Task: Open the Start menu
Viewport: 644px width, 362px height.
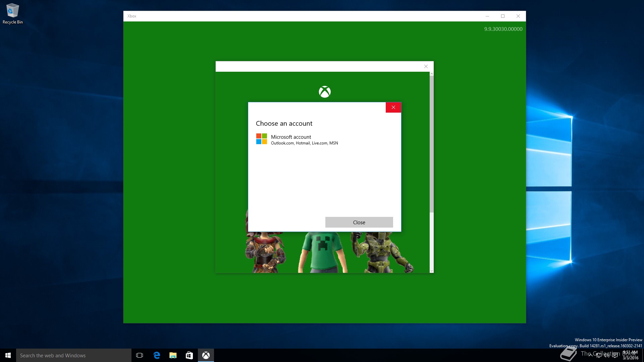Action: coord(8,355)
